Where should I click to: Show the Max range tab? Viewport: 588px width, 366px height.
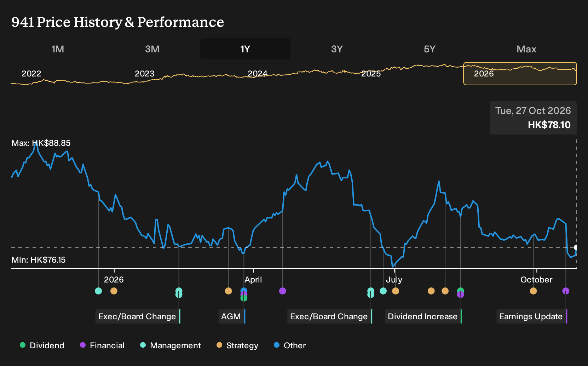tap(526, 49)
